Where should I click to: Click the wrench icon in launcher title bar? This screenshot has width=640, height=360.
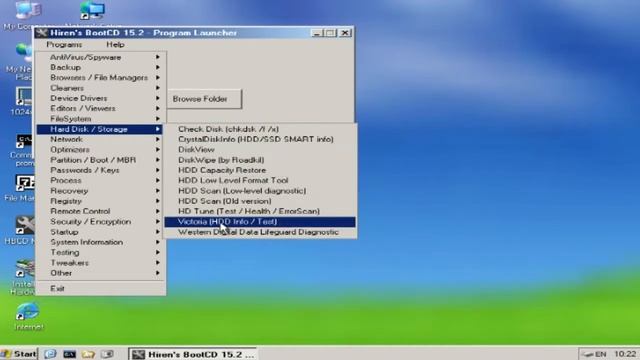41,33
